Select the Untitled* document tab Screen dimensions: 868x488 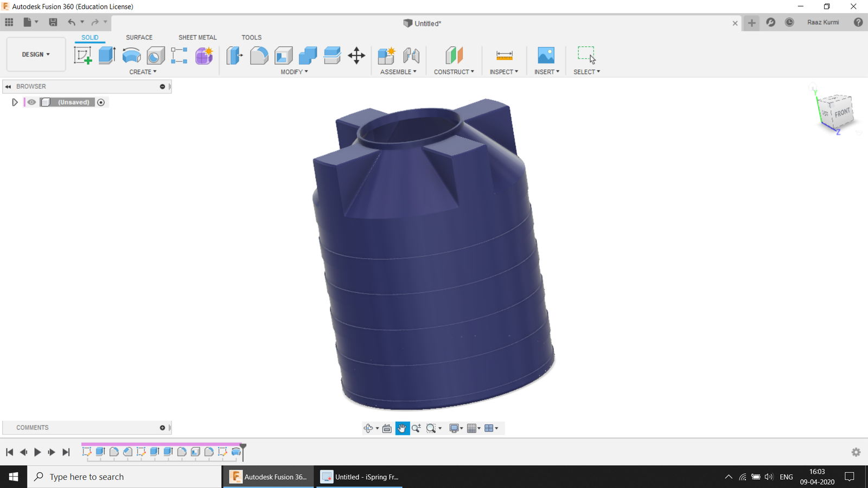pos(422,23)
